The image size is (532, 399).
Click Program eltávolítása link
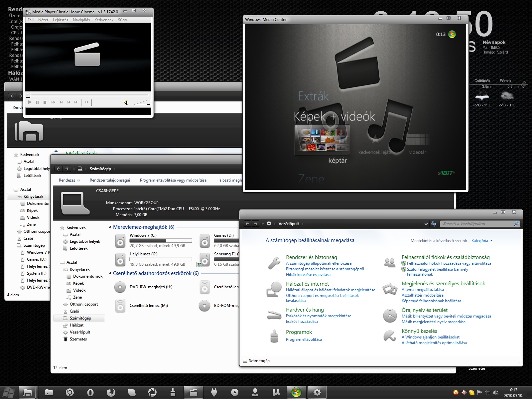304,339
